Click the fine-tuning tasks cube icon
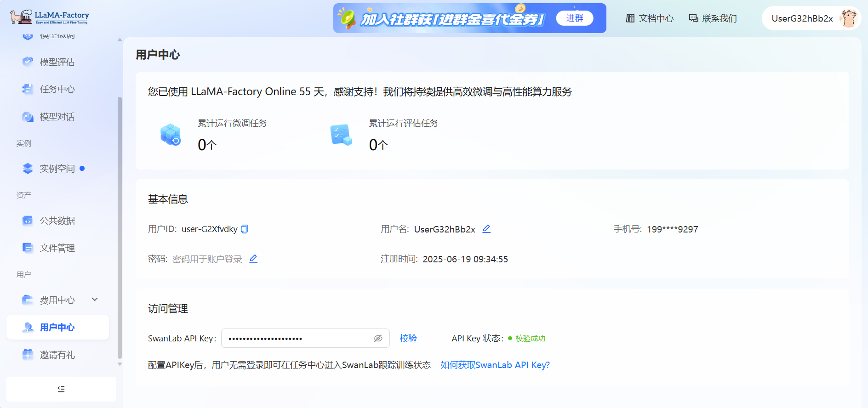The height and width of the screenshot is (408, 868). (x=171, y=135)
